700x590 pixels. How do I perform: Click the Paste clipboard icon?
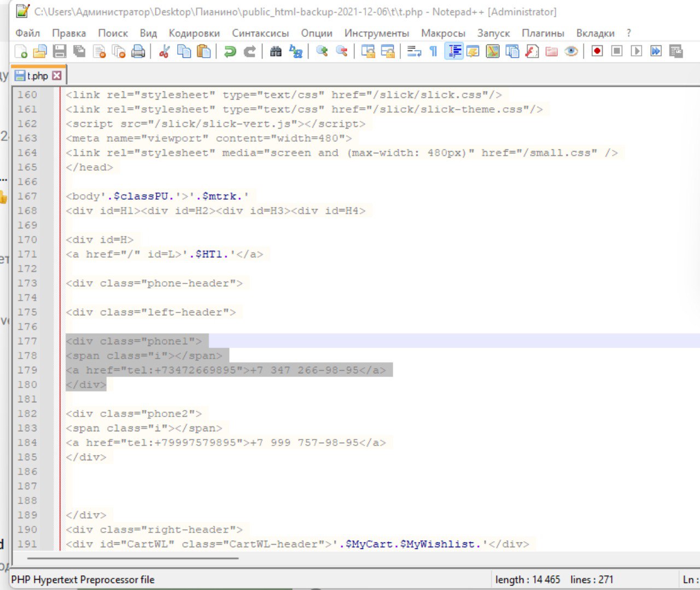tap(203, 51)
